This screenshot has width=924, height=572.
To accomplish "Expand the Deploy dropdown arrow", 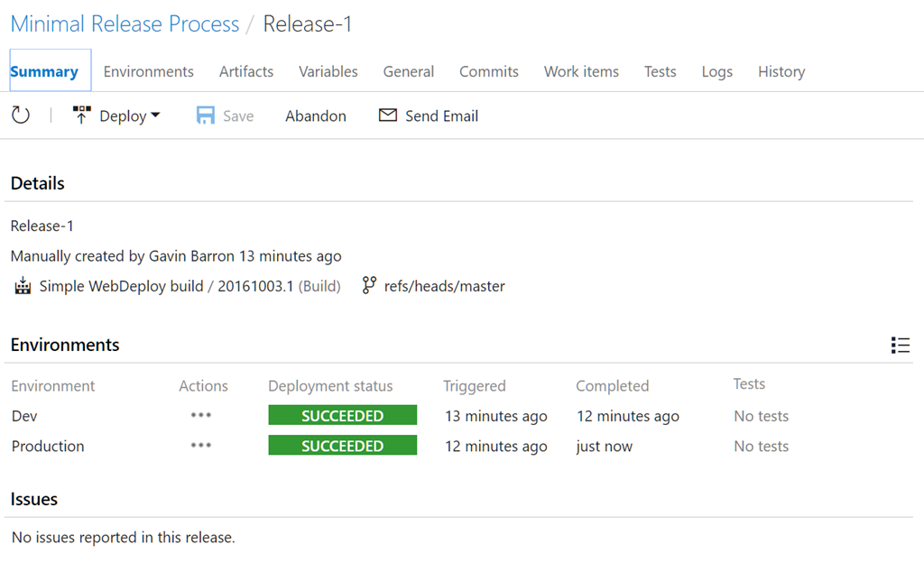I will tap(155, 115).
